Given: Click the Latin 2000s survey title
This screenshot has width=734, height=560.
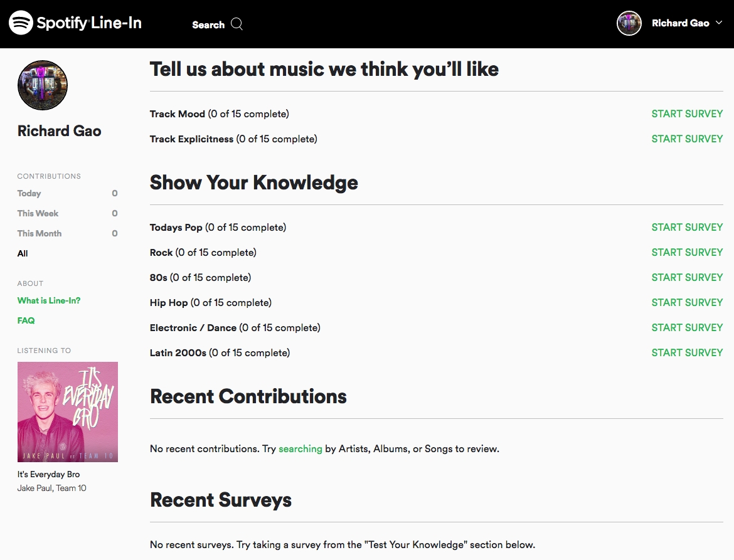Looking at the screenshot, I should pyautogui.click(x=178, y=353).
